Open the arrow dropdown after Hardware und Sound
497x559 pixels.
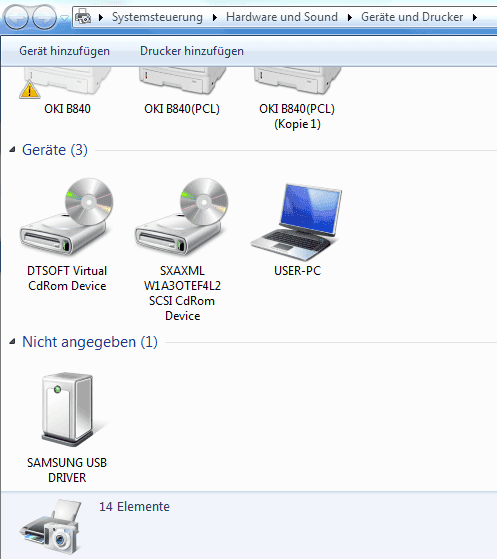click(350, 17)
